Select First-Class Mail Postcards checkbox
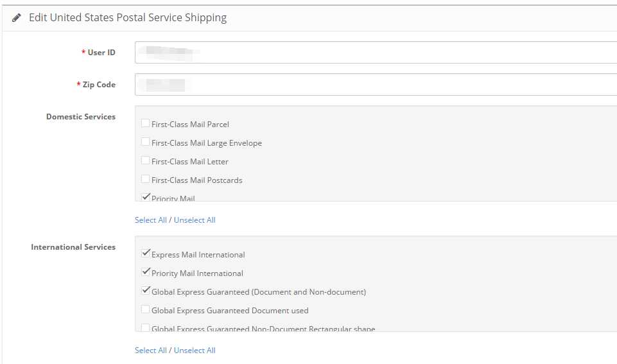617x364 pixels. coord(145,179)
